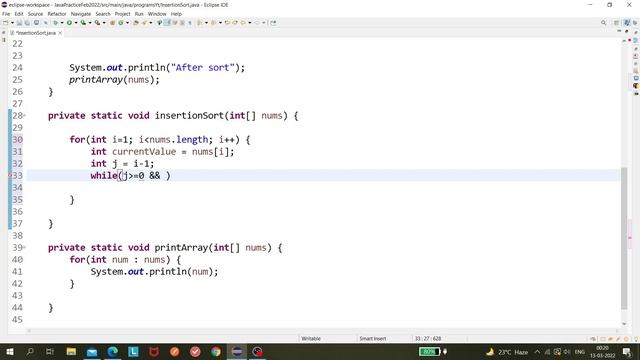Select the InsertionSort.java editor tab

click(x=35, y=33)
